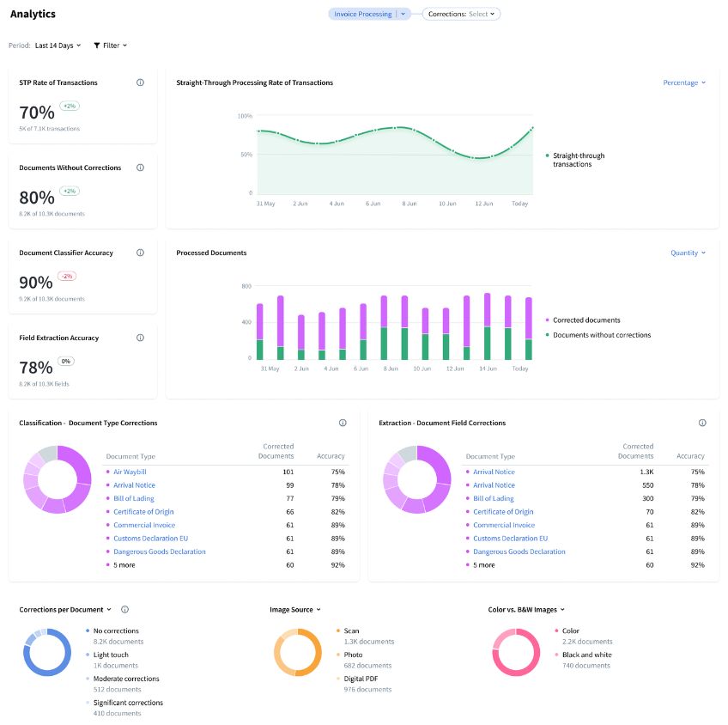Select the 80% Documents Without Corrections value
728x725 pixels.
(37, 198)
